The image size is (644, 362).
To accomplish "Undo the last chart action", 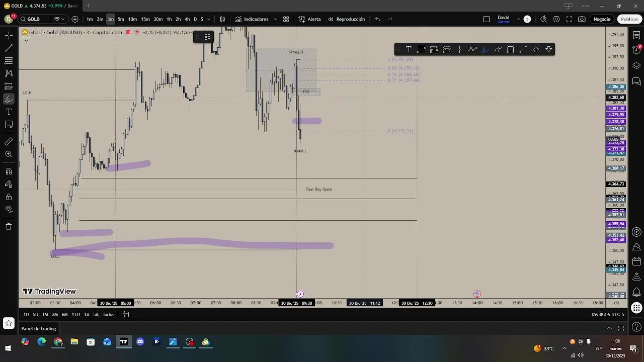I will click(377, 19).
